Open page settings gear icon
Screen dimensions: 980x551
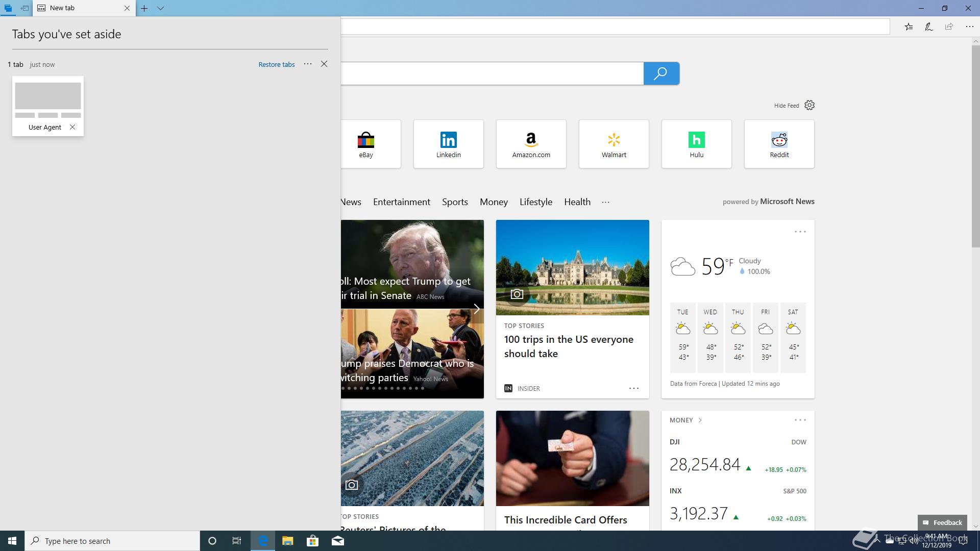pos(810,105)
